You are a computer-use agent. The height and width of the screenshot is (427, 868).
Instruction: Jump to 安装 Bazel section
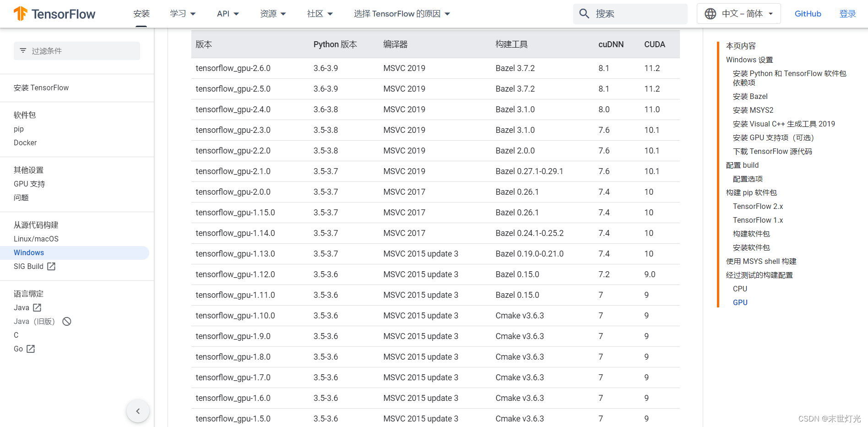coord(750,96)
